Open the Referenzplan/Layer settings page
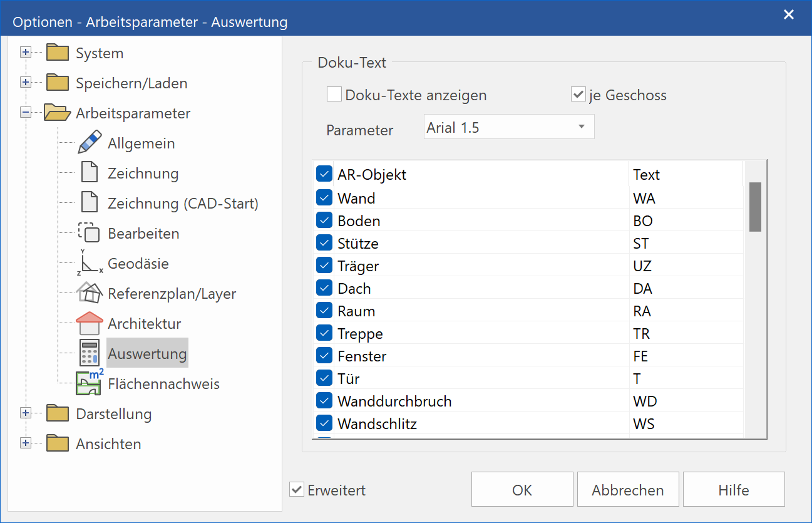812x523 pixels. [172, 294]
